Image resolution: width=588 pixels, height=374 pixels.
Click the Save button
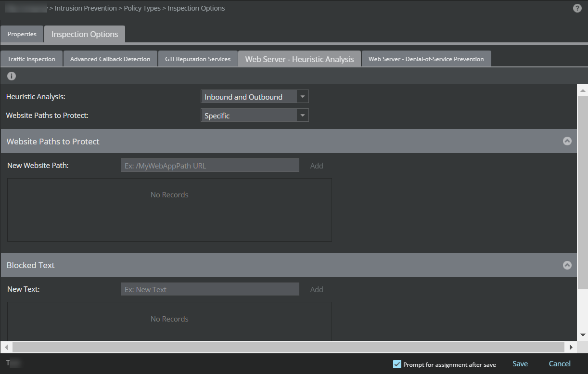click(520, 364)
